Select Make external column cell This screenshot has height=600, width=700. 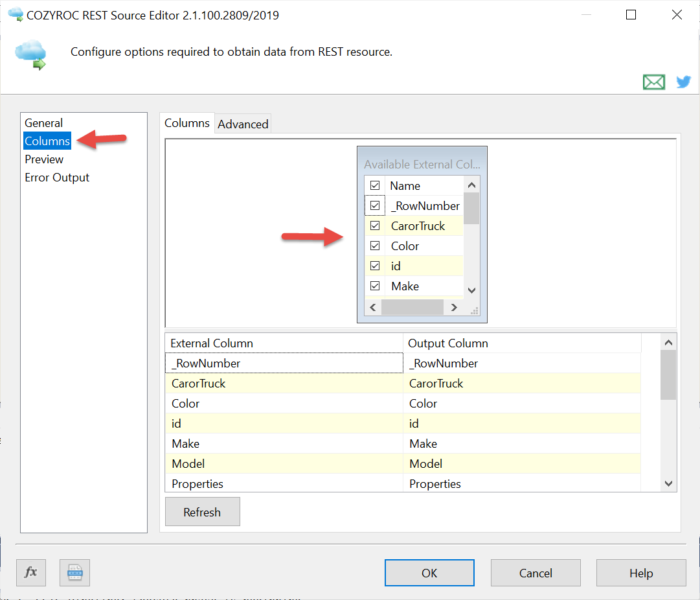pyautogui.click(x=284, y=444)
